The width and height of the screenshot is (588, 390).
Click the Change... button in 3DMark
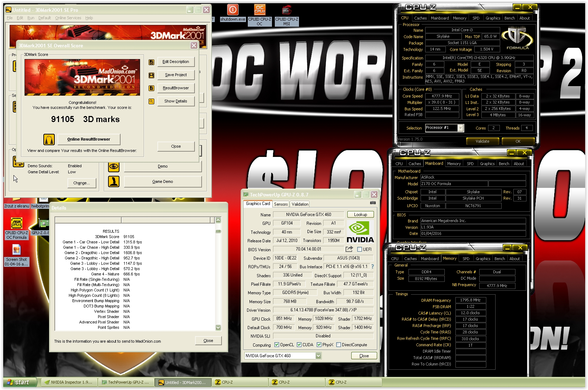(82, 183)
